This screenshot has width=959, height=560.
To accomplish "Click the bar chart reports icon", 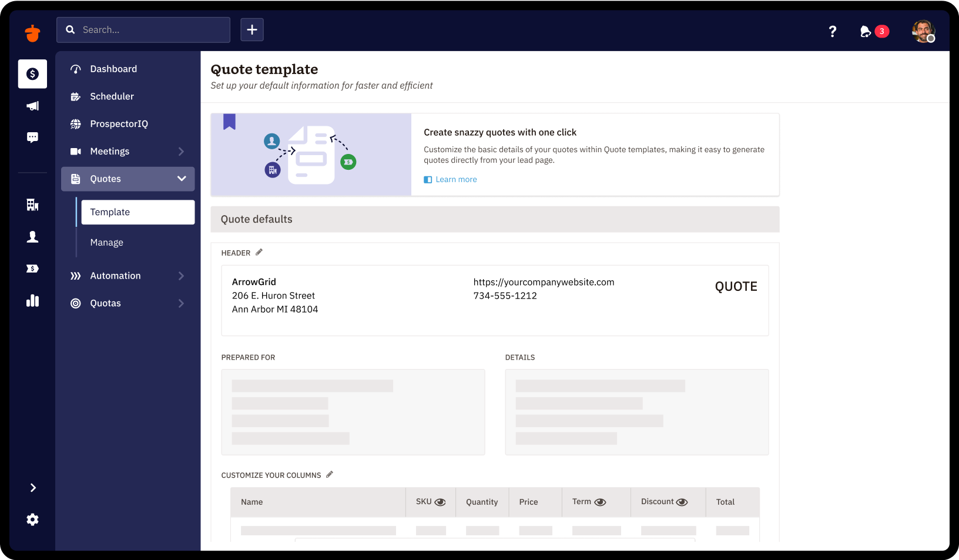I will click(x=32, y=301).
